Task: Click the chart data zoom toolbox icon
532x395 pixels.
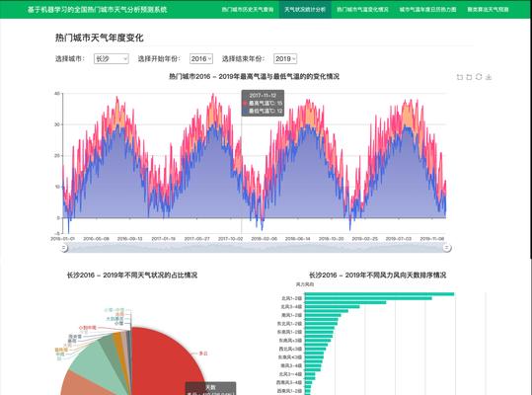Action: (x=460, y=77)
